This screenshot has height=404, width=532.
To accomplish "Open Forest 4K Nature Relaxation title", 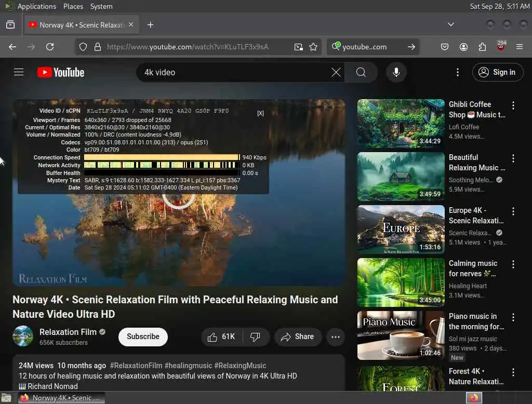I will click(476, 376).
